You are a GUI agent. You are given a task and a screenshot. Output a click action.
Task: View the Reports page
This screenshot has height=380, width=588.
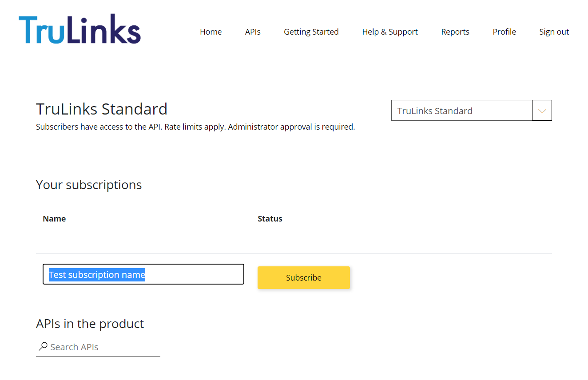[455, 32]
